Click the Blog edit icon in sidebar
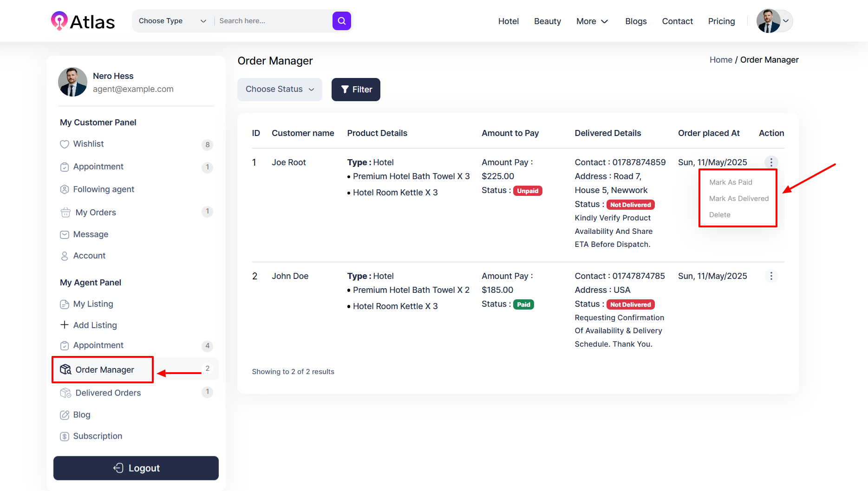868x491 pixels. (x=65, y=415)
